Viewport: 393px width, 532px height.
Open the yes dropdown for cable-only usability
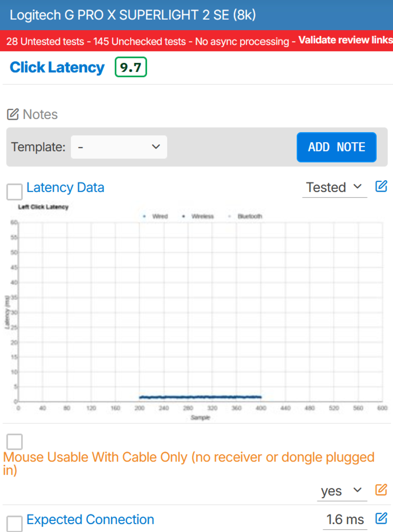point(342,491)
